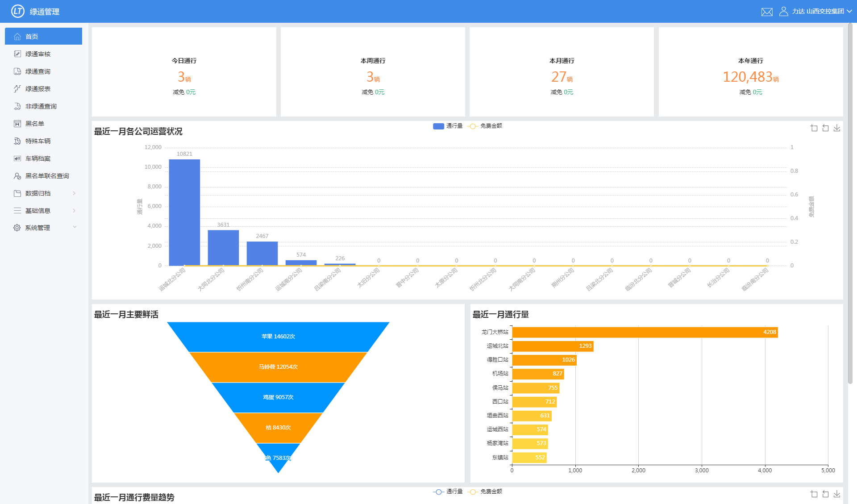Click the 绿通查询 sidebar icon
This screenshot has width=857, height=504.
click(x=17, y=71)
